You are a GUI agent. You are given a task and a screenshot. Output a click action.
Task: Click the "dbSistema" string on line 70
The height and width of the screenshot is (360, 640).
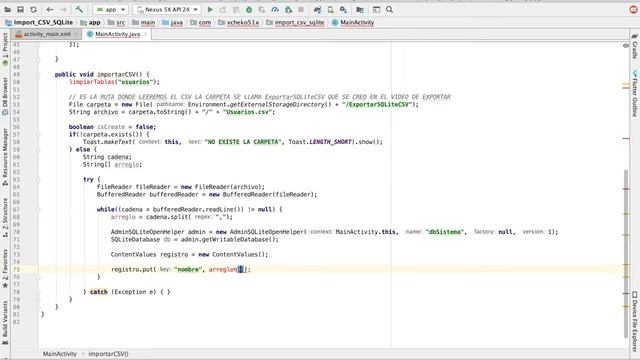click(x=445, y=232)
